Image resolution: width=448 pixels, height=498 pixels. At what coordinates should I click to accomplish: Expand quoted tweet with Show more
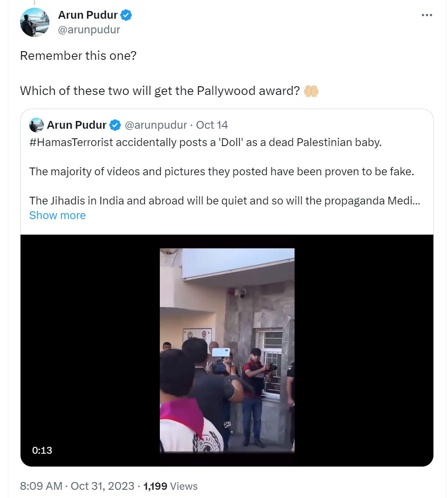(x=58, y=215)
